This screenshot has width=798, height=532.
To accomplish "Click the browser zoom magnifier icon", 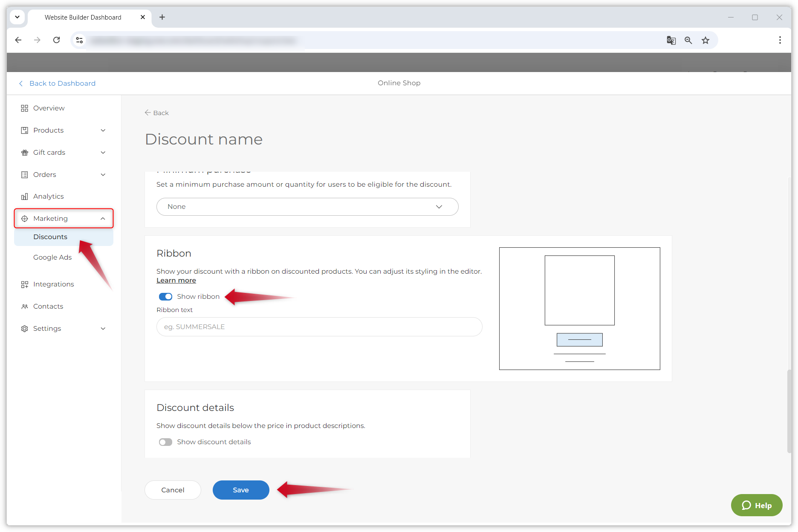I will pos(688,40).
